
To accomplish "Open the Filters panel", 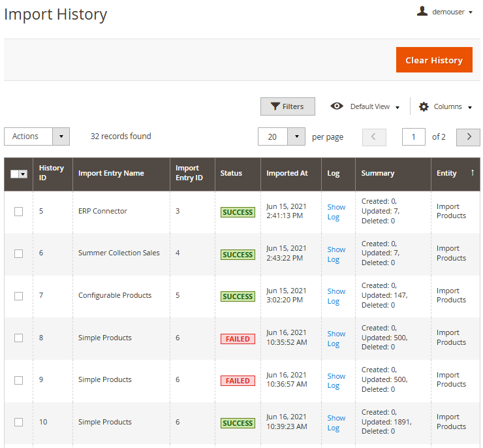I will [x=287, y=106].
